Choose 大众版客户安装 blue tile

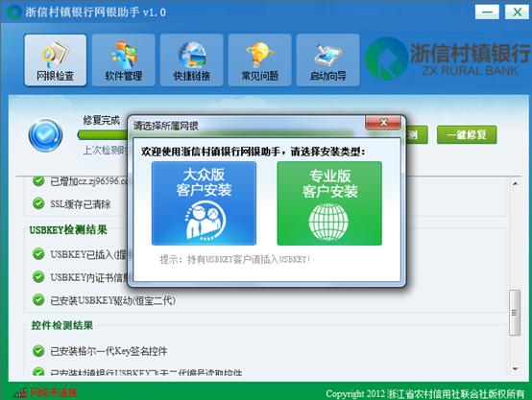tap(204, 203)
